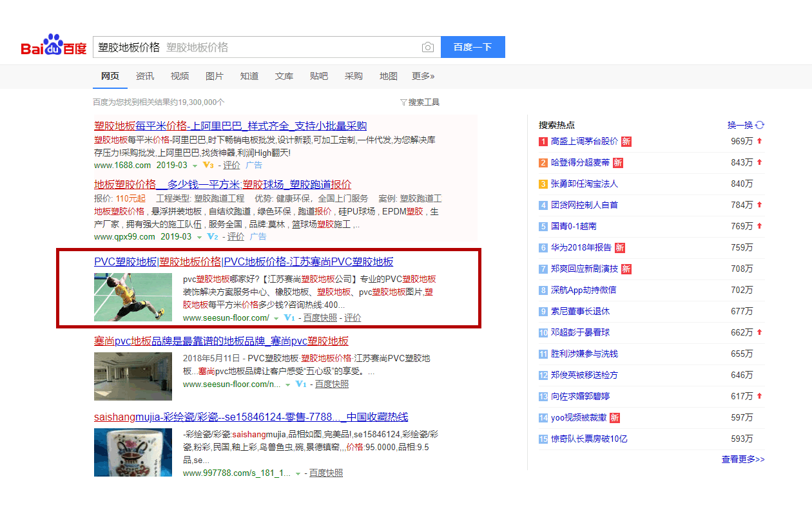Open hot search 索尼董事长退休
Image resolution: width=812 pixels, height=521 pixels.
tap(580, 311)
